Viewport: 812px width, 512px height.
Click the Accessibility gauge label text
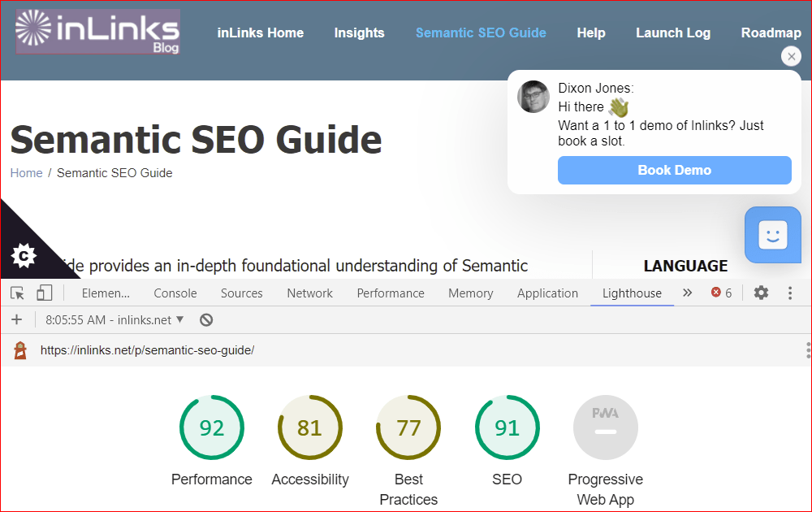[310, 479]
